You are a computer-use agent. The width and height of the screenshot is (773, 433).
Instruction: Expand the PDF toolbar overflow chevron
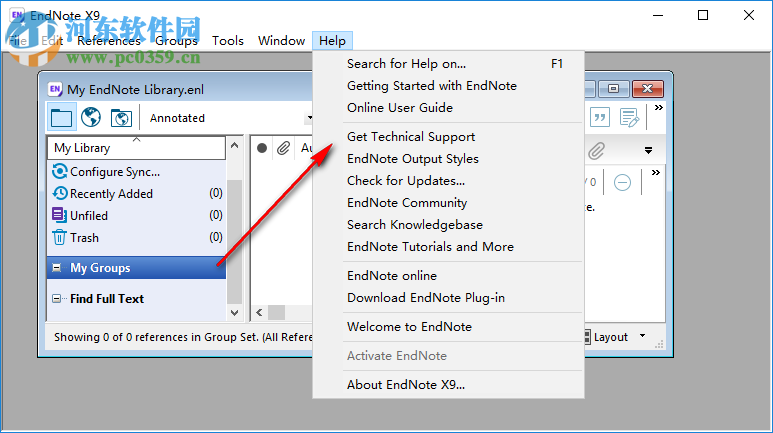(656, 173)
